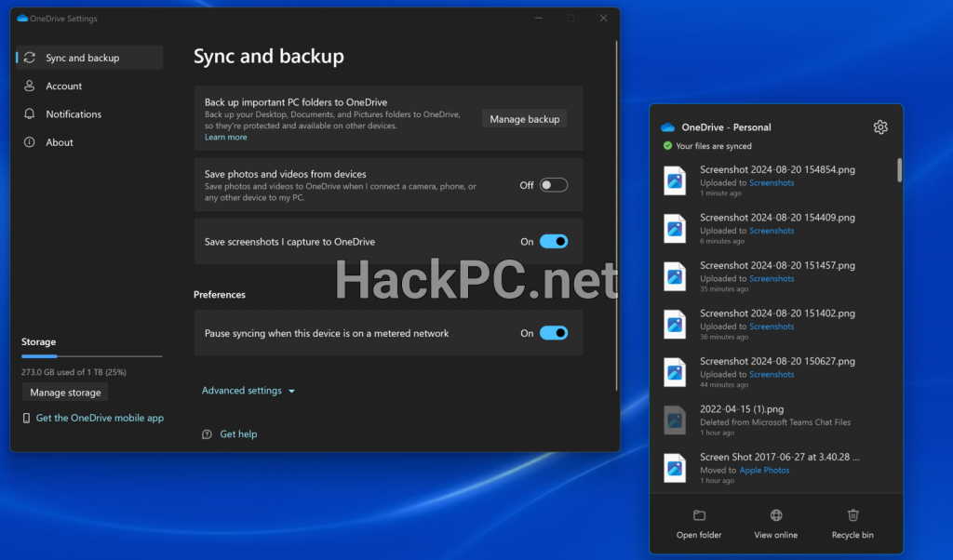This screenshot has width=953, height=560.
Task: Expand Advanced settings
Action: click(x=248, y=391)
